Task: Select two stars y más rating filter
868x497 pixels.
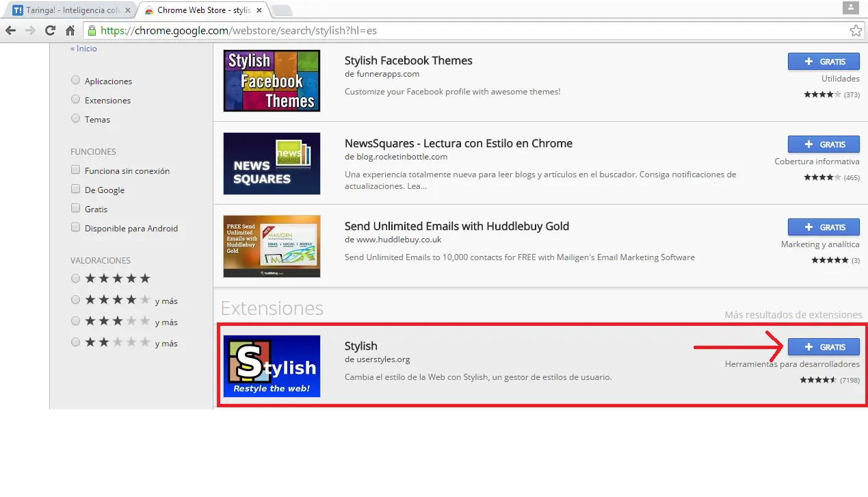Action: [75, 342]
